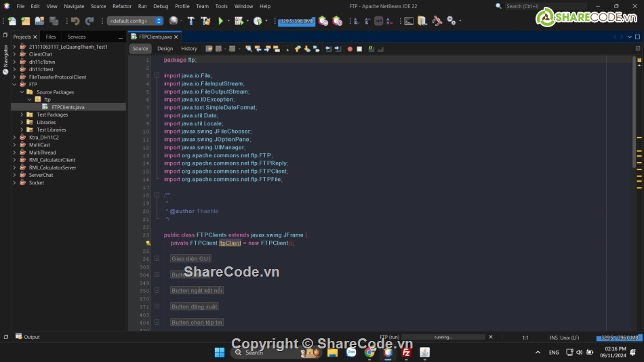
Task: Open File Explorer from the taskbar
Action: click(x=332, y=353)
